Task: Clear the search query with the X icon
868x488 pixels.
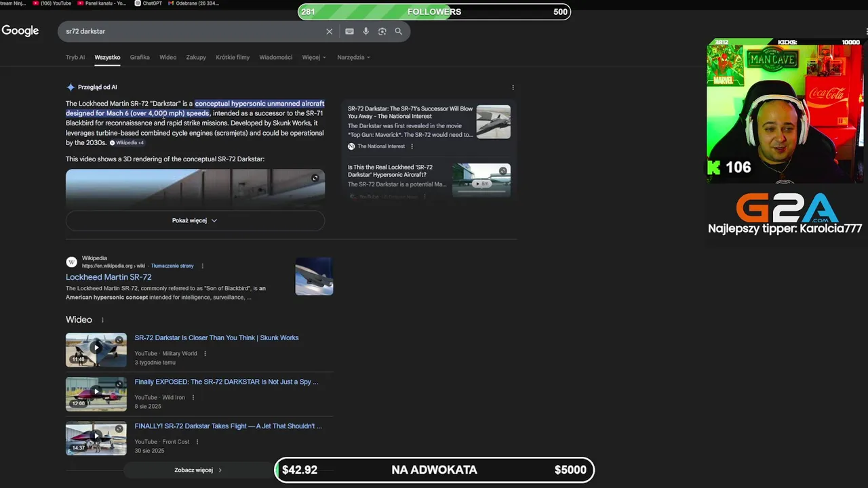Action: coord(330,31)
